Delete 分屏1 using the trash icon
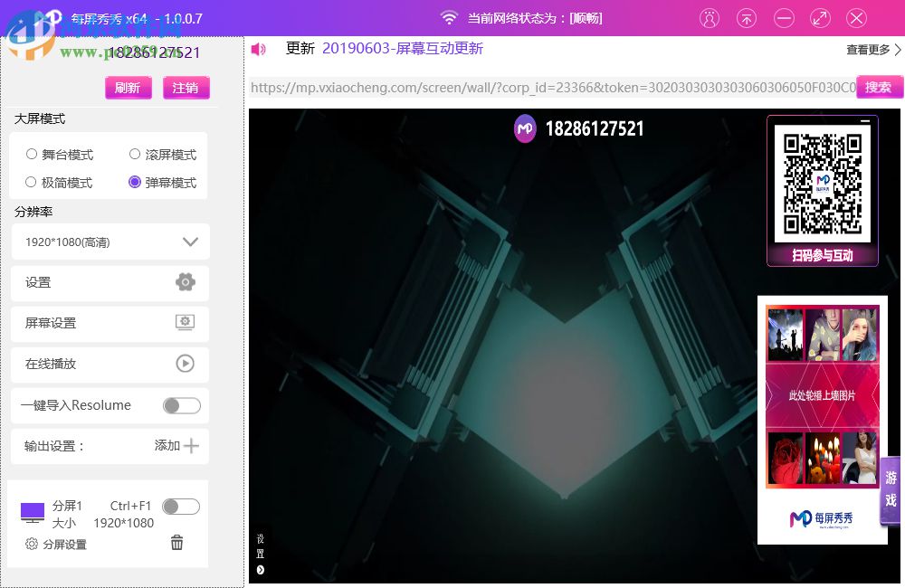Image resolution: width=905 pixels, height=588 pixels. (176, 542)
